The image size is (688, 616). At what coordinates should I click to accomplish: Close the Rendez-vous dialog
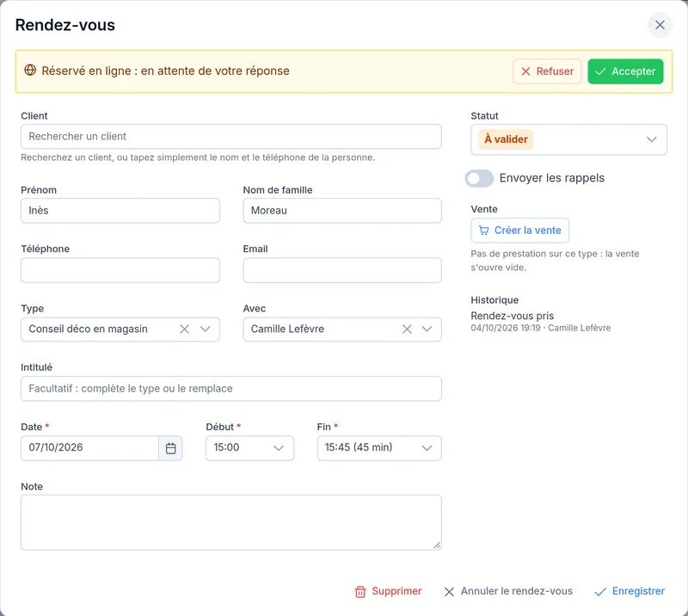coord(660,25)
